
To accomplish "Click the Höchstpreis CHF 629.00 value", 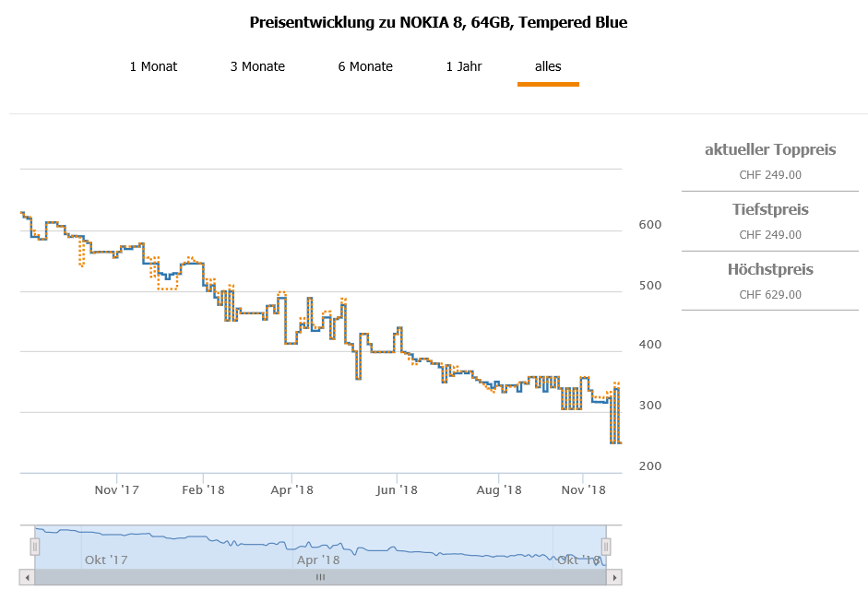I will coord(770,295).
